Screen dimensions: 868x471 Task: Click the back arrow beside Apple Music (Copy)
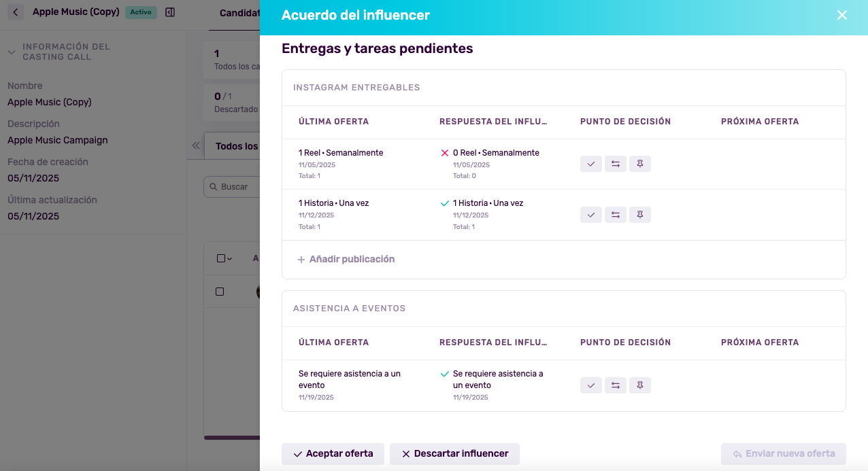[x=15, y=12]
